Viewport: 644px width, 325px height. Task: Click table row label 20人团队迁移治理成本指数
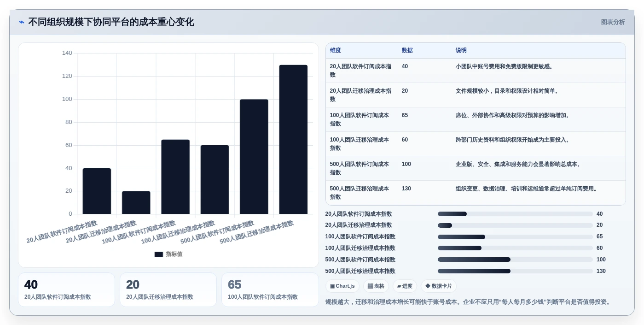coord(361,95)
